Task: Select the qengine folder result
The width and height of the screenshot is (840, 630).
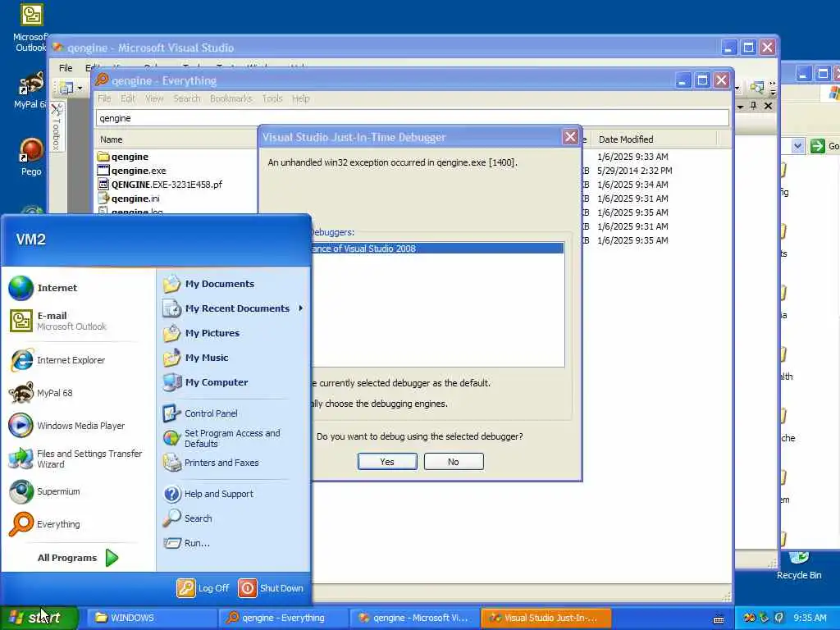Action: pyautogui.click(x=123, y=157)
